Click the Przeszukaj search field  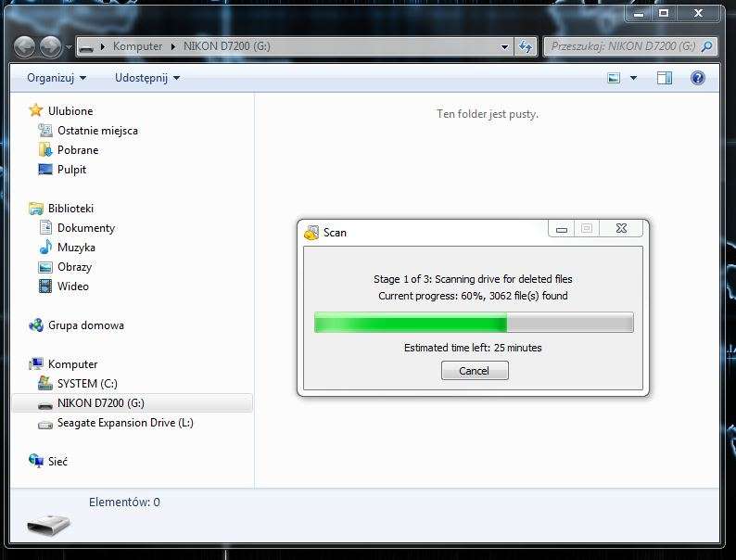click(x=621, y=46)
